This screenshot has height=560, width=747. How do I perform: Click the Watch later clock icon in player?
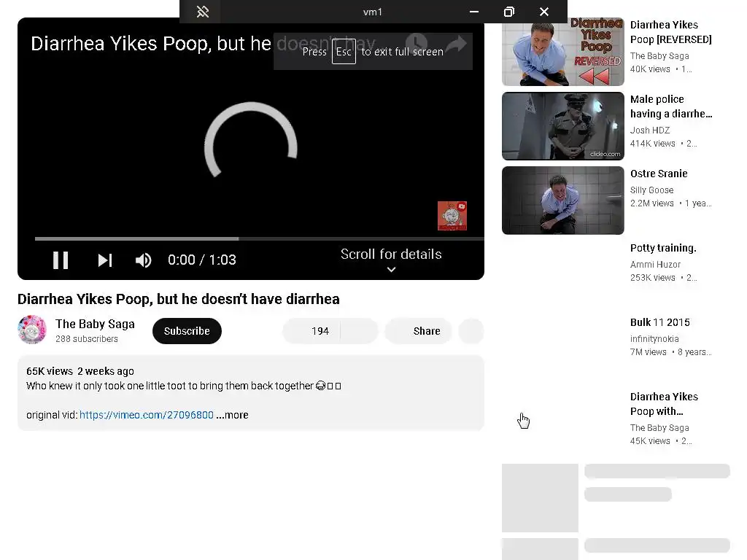(x=417, y=43)
